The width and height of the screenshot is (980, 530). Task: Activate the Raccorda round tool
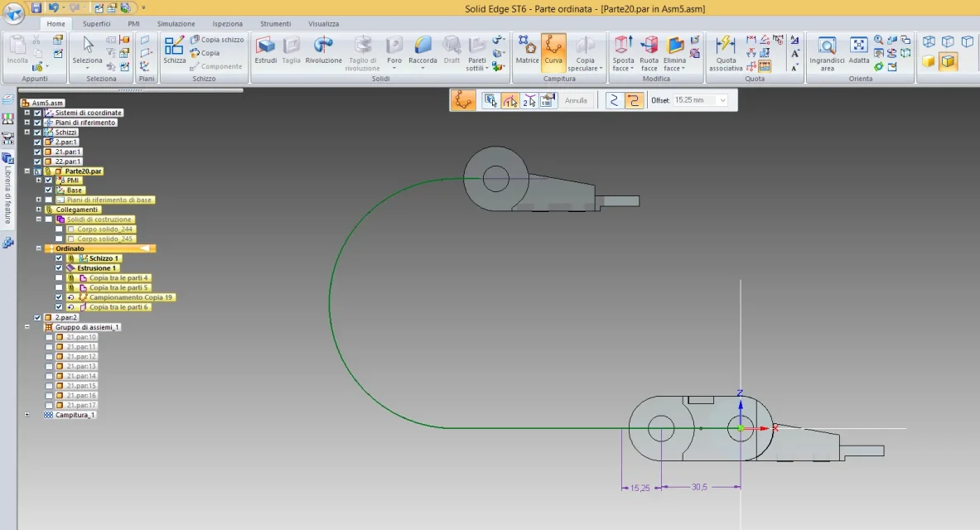(422, 51)
